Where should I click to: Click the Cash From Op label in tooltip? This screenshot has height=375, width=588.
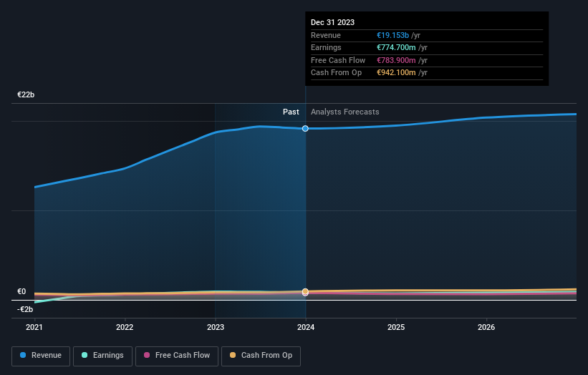pyautogui.click(x=337, y=73)
